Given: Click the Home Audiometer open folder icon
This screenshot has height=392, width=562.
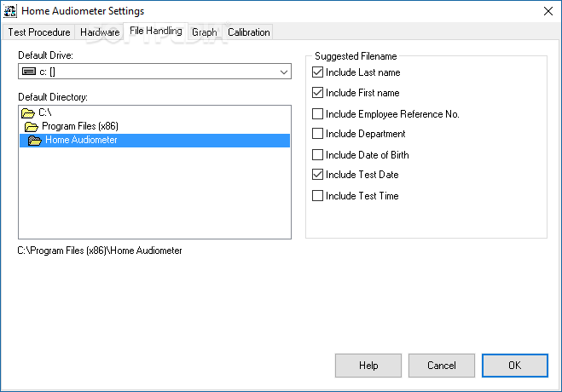Looking at the screenshot, I should tap(35, 141).
